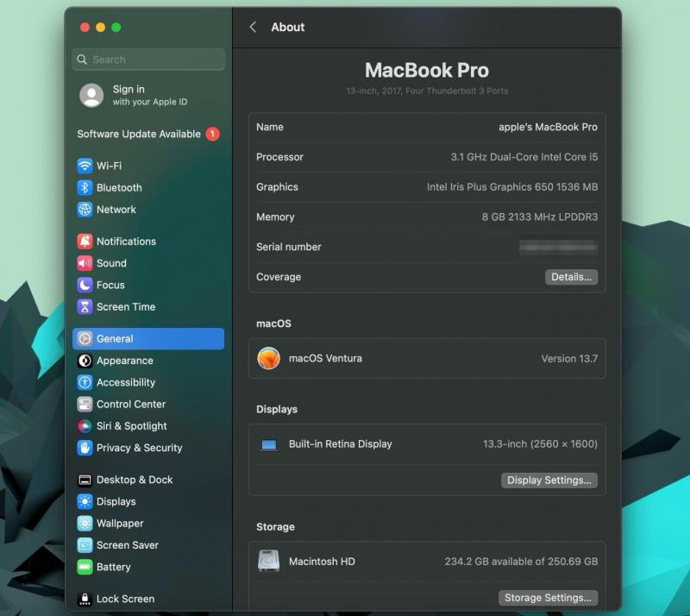Click the Siri & Spotlight icon

(x=85, y=426)
